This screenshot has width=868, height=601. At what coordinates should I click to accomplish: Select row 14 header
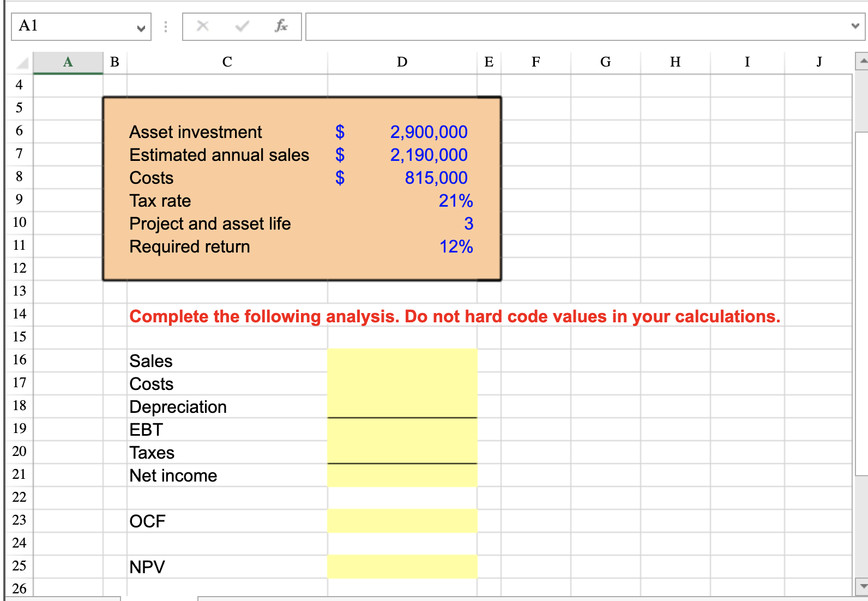[x=19, y=314]
